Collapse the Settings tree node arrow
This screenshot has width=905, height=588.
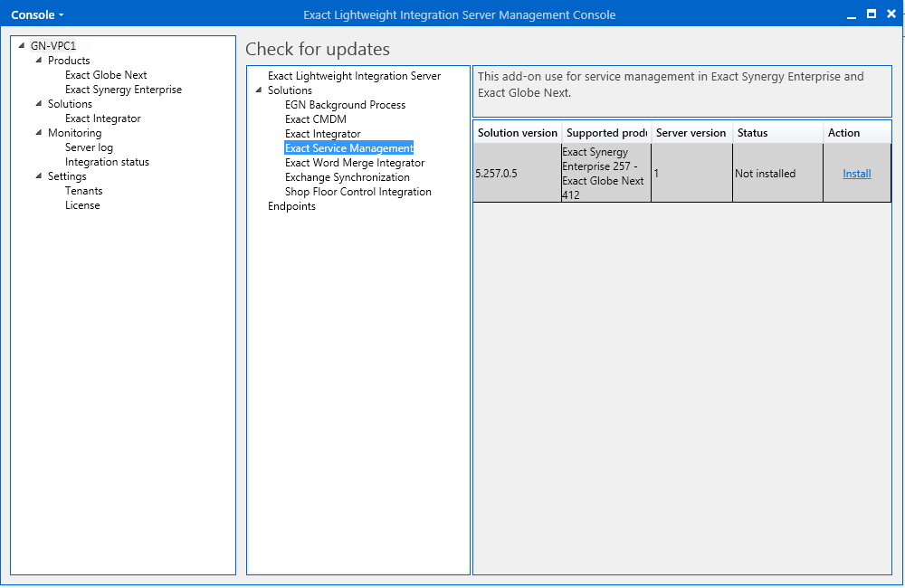point(39,176)
